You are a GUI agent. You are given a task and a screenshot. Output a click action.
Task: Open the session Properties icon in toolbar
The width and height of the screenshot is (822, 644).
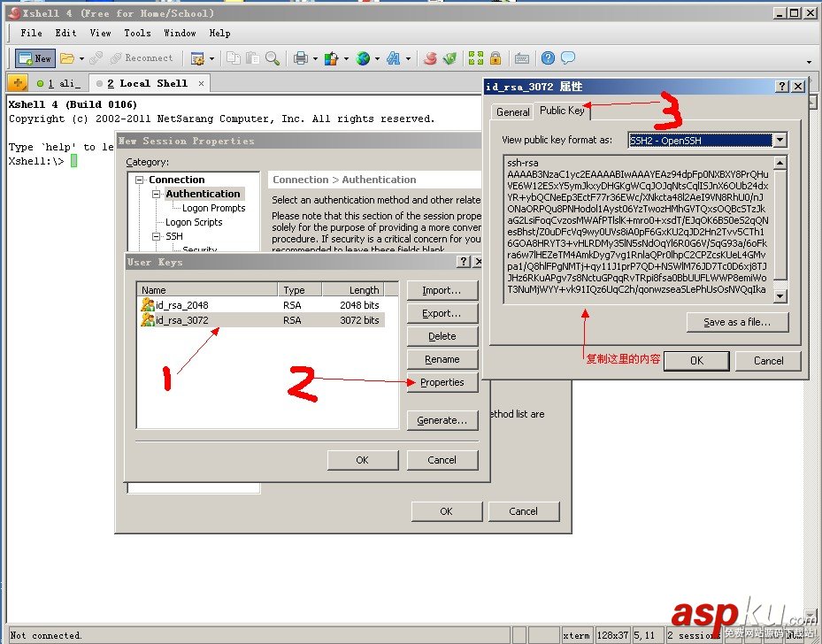[197, 58]
